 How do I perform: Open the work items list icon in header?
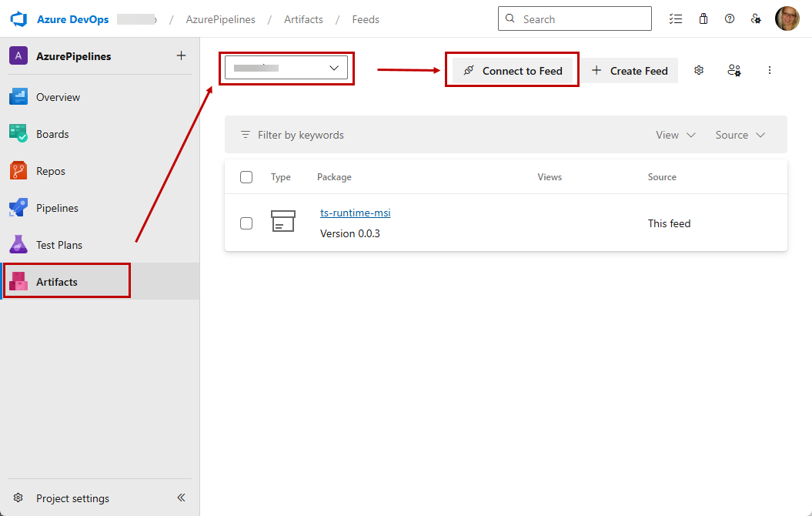[675, 19]
